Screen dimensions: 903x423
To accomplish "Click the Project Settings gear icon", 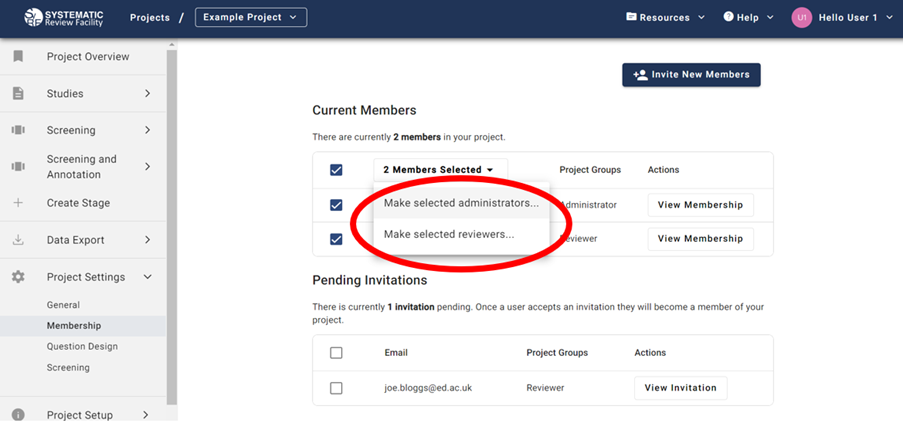I will click(18, 277).
